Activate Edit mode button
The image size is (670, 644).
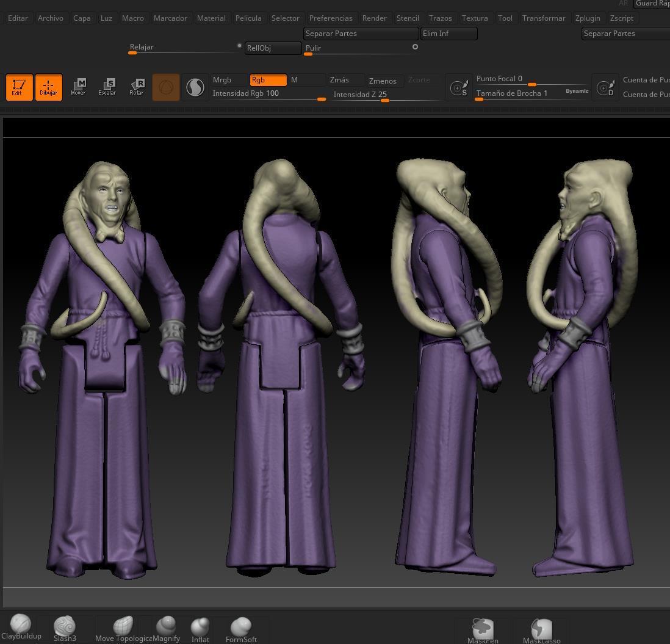(19, 87)
